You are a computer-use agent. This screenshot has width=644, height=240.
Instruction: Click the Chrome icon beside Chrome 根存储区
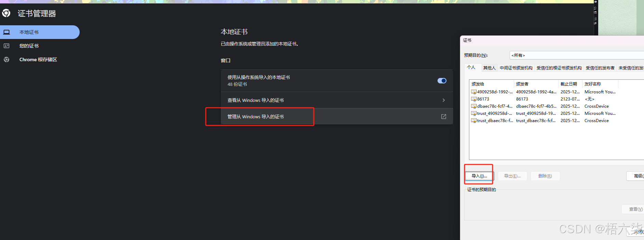click(x=6, y=59)
